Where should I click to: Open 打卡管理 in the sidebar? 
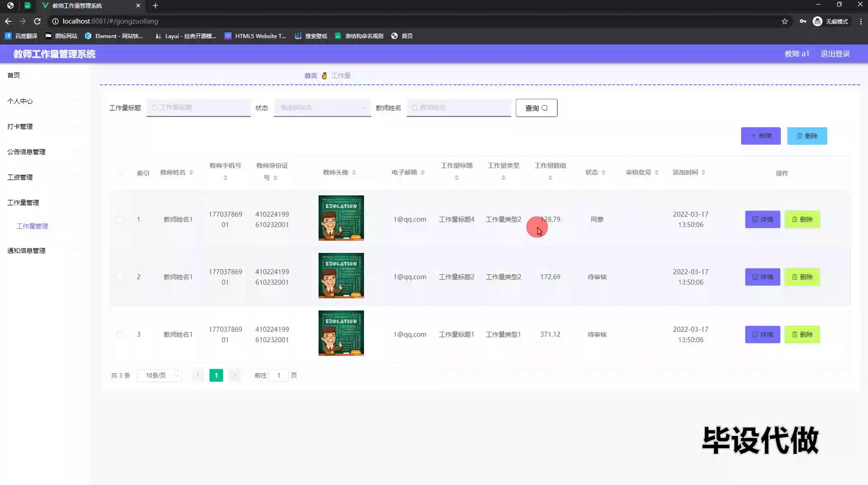point(20,127)
